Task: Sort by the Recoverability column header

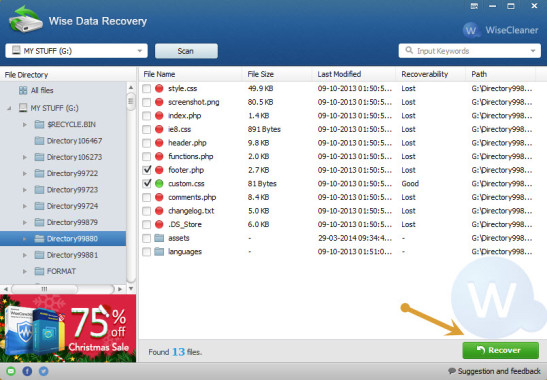Action: [430, 74]
